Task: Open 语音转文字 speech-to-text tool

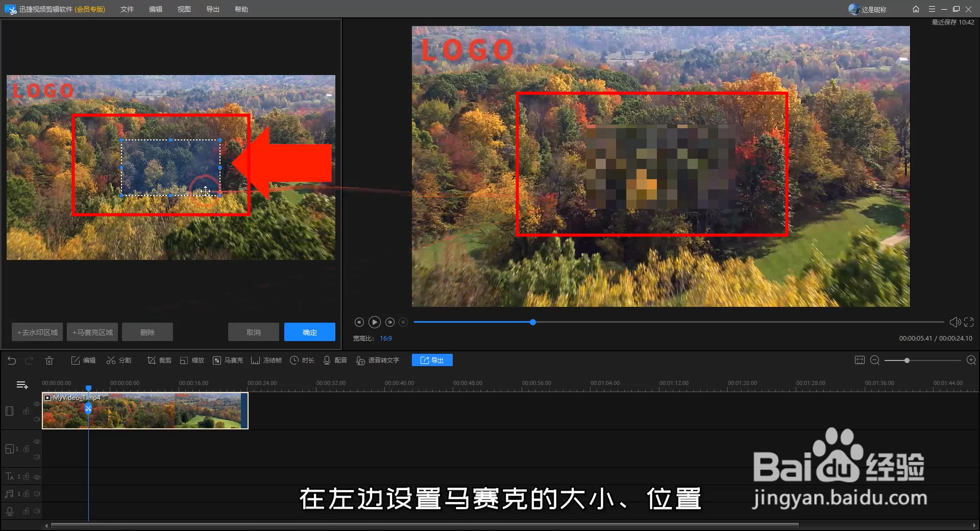Action: [378, 360]
